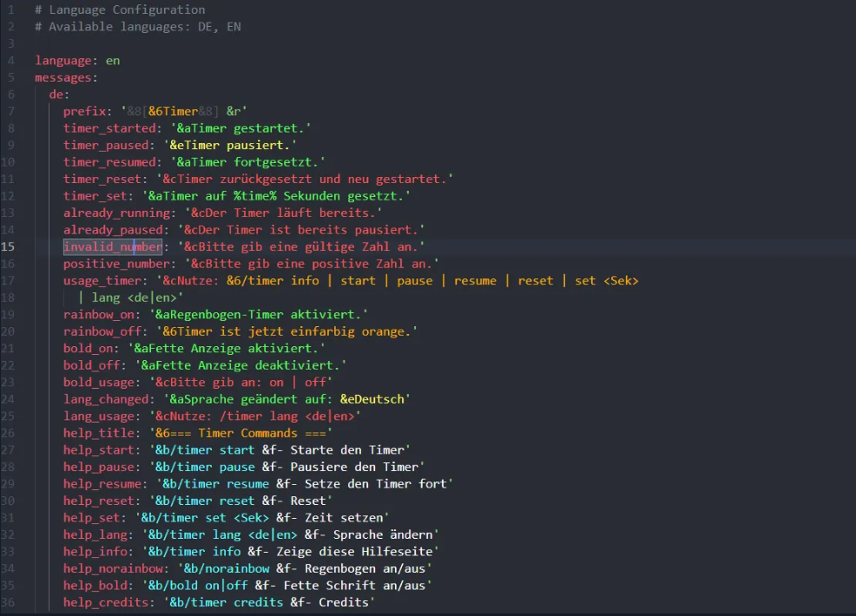Image resolution: width=856 pixels, height=616 pixels.
Task: Click the 'lang_changed' key
Action: pyautogui.click(x=106, y=399)
